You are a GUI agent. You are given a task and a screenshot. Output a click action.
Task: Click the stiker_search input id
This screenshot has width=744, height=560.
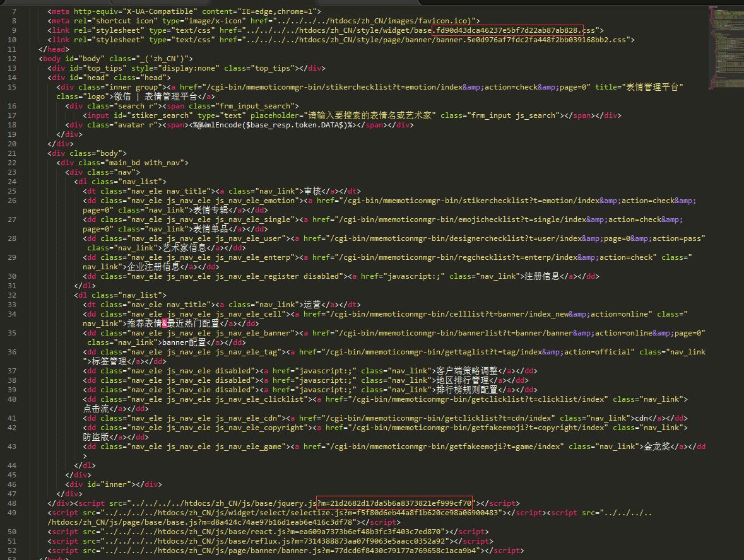162,115
